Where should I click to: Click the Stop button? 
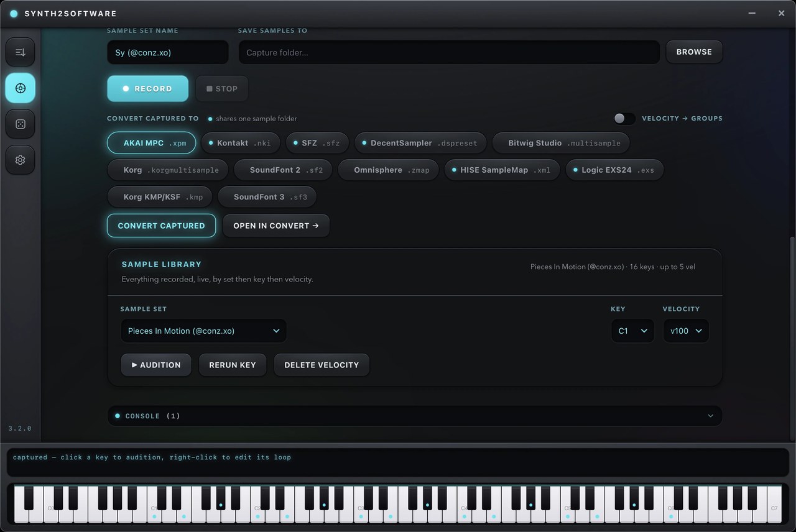click(221, 89)
